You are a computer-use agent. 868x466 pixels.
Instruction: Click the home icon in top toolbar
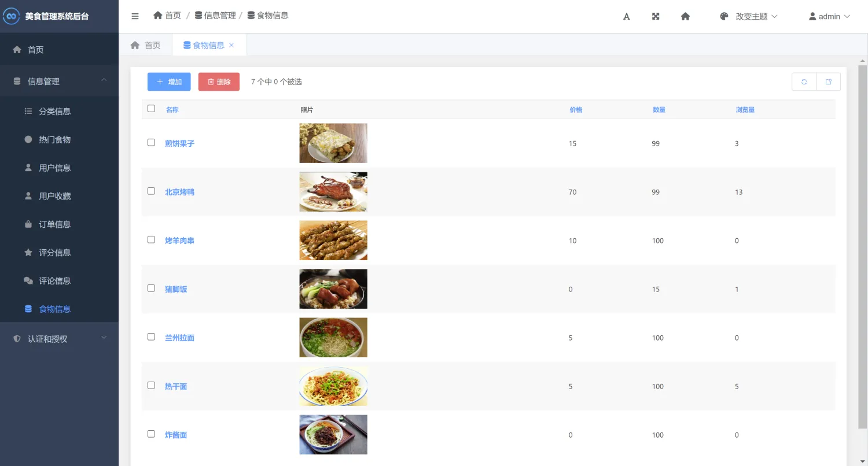[685, 16]
